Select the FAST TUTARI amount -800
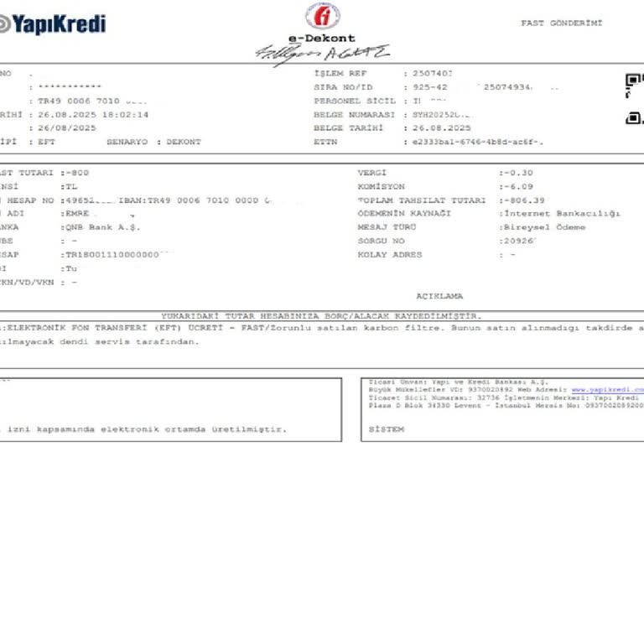Viewport: 644px width, 644px height. click(77, 173)
